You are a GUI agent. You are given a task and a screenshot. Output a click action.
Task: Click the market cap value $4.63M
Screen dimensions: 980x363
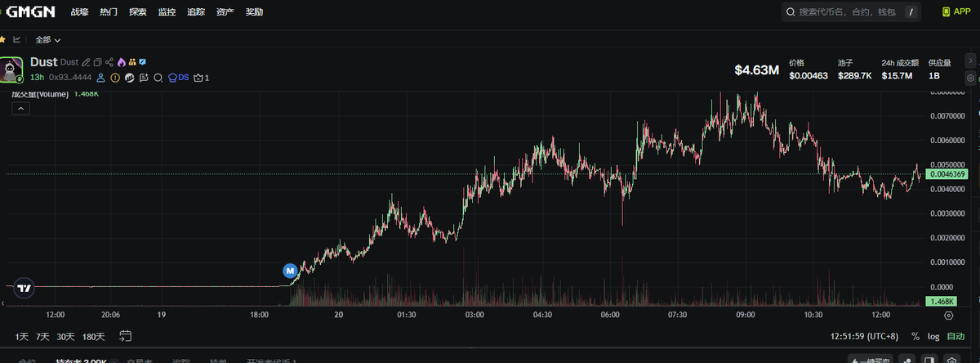pos(757,70)
